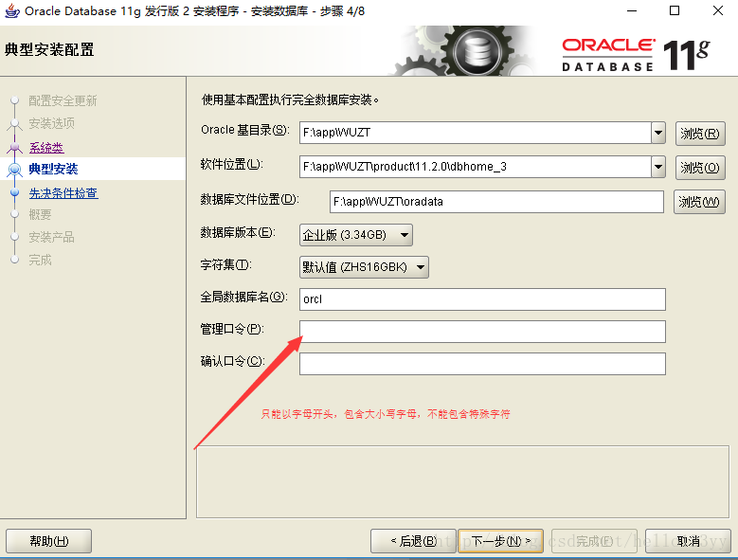The height and width of the screenshot is (560, 738).
Task: Click the 帮助(H) help button
Action: click(x=49, y=541)
